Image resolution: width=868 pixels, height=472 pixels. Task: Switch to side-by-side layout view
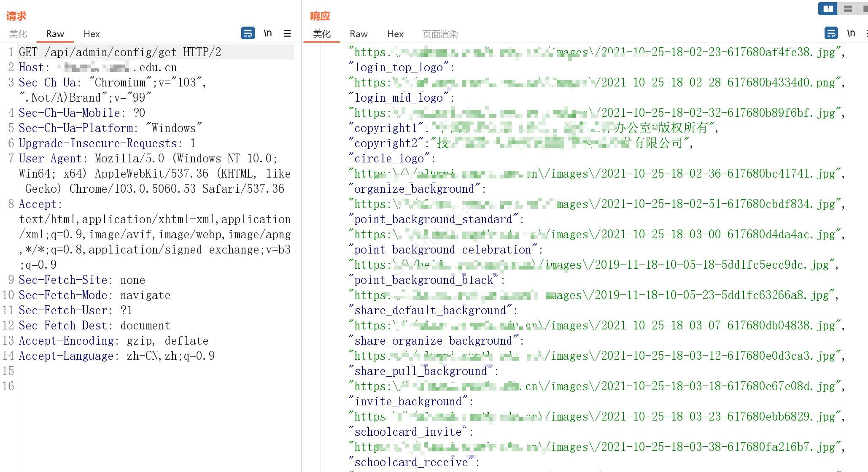[x=828, y=8]
